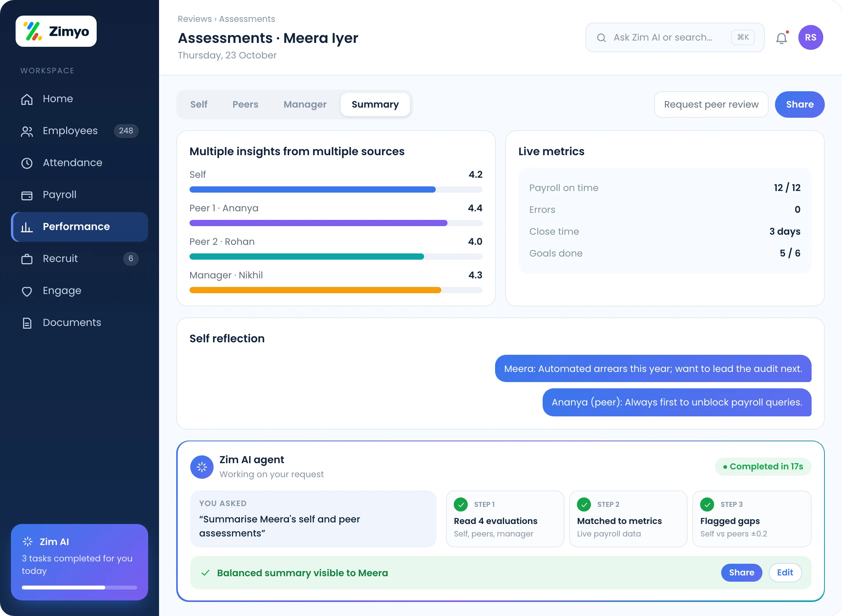The width and height of the screenshot is (842, 616).
Task: Open Payroll section
Action: coord(80,195)
